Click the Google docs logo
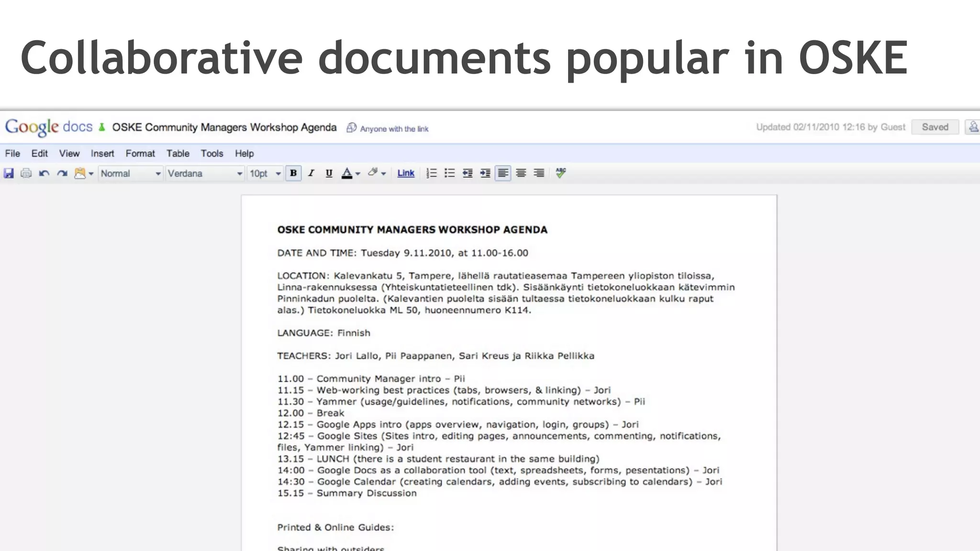980x551 pixels. [48, 127]
